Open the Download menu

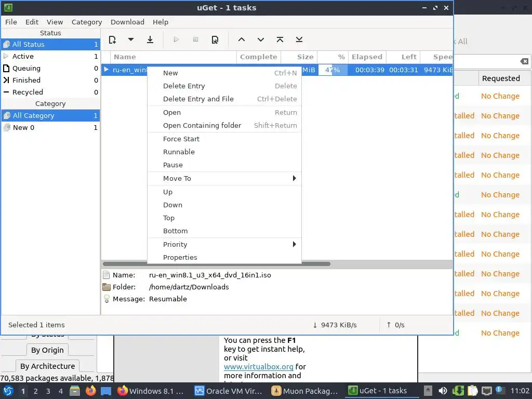pos(127,22)
